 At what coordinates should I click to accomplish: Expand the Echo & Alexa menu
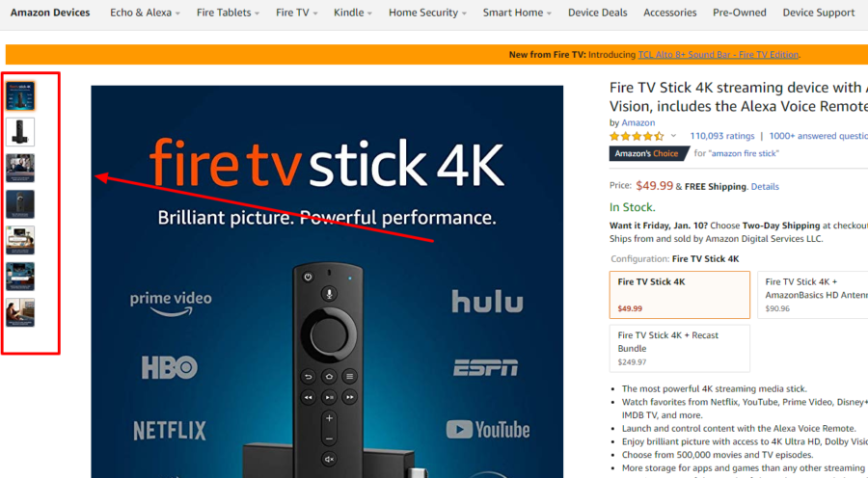tap(145, 13)
